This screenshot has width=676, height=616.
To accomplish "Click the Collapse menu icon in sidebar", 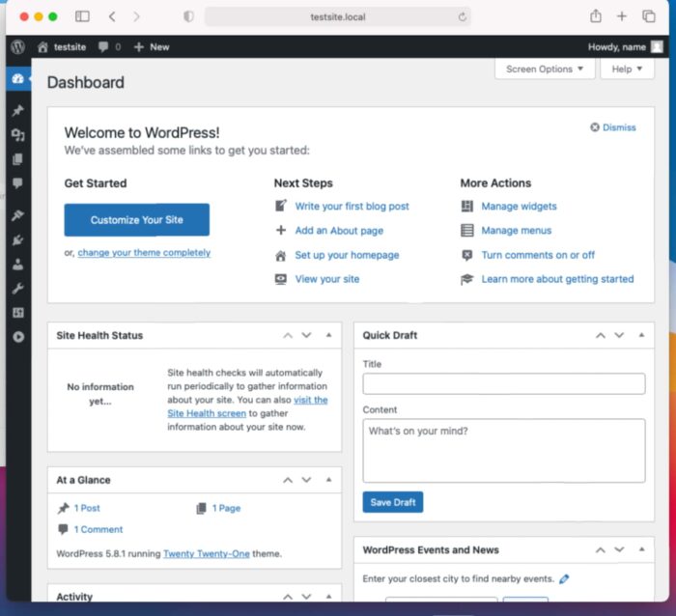I will [17, 337].
